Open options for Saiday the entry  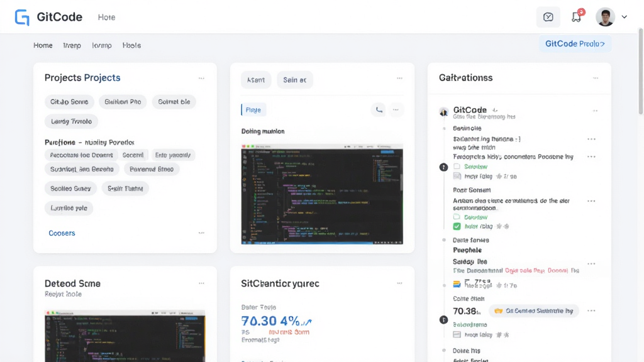click(x=591, y=264)
